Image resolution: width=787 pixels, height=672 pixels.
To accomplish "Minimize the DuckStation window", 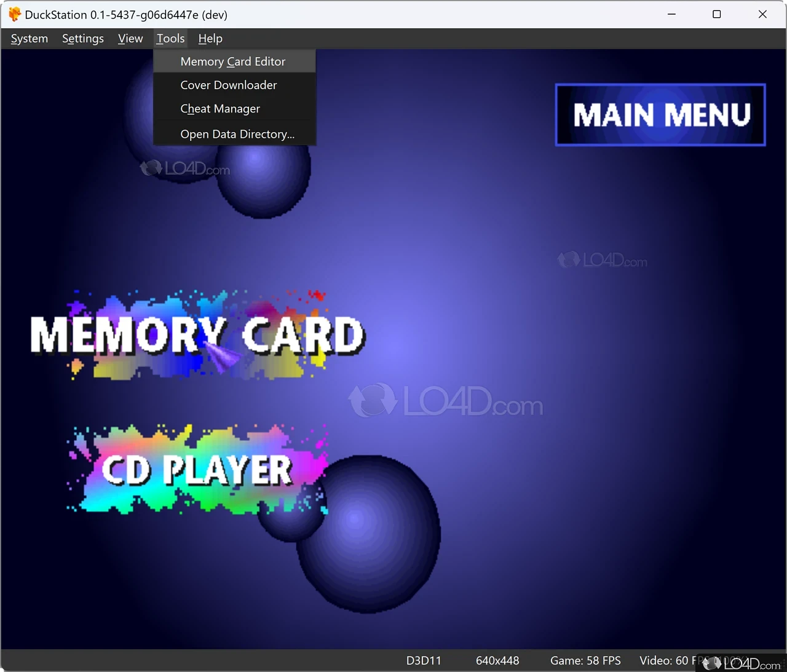I will click(x=671, y=14).
